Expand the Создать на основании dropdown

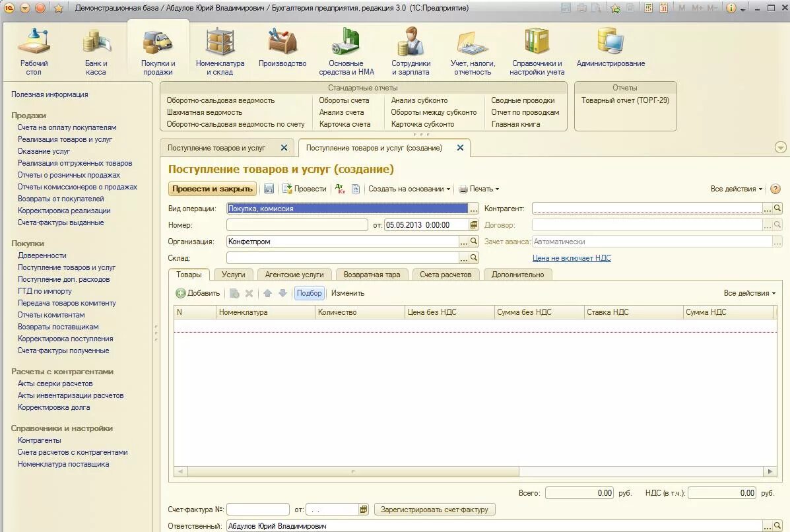tap(409, 189)
